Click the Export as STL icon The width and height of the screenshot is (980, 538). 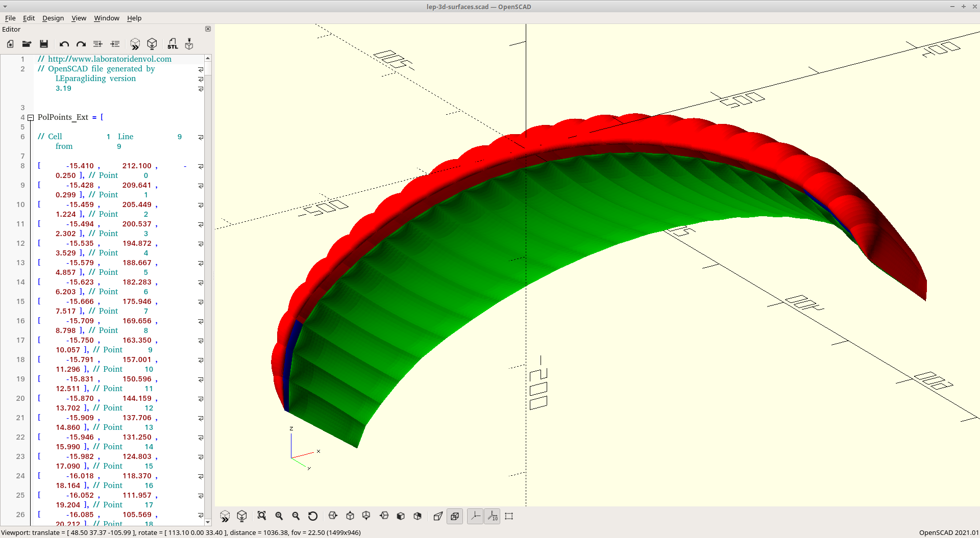(173, 44)
